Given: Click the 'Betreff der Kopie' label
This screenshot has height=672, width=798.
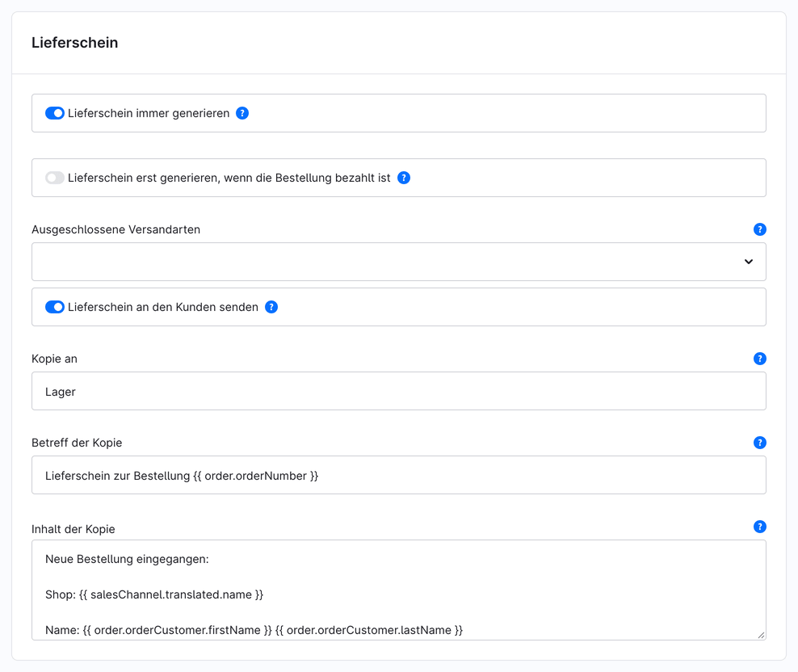Looking at the screenshot, I should (77, 443).
